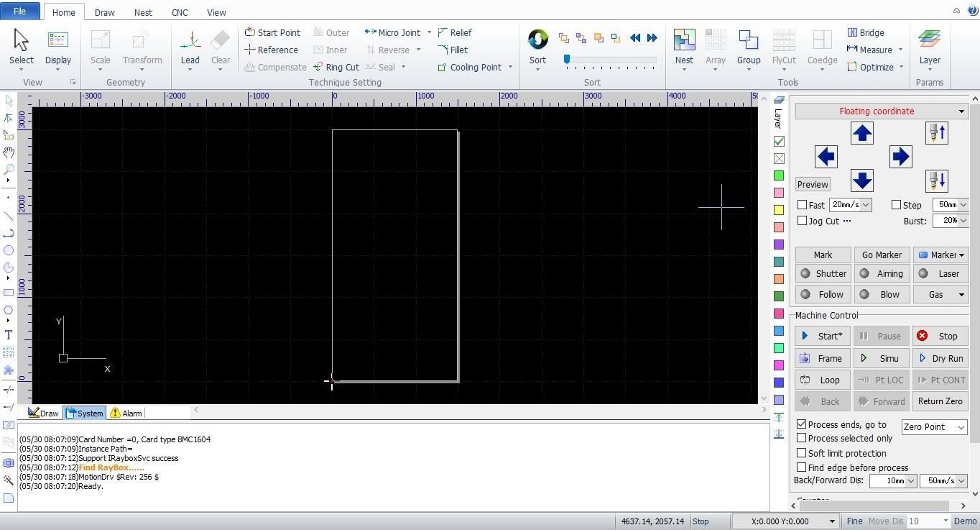Select the Circle drawing tool
The image size is (980, 530).
coord(9,250)
